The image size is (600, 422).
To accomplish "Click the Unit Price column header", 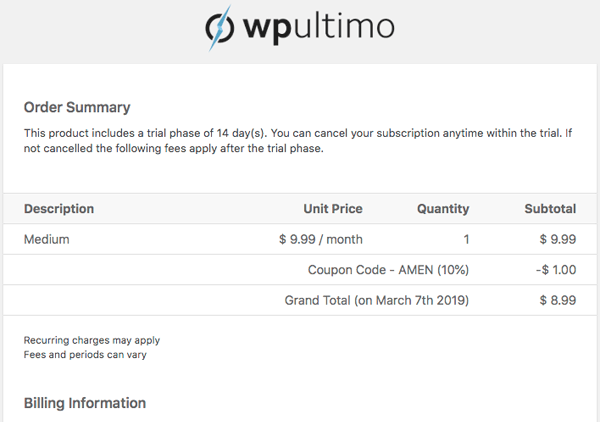I will [x=333, y=209].
